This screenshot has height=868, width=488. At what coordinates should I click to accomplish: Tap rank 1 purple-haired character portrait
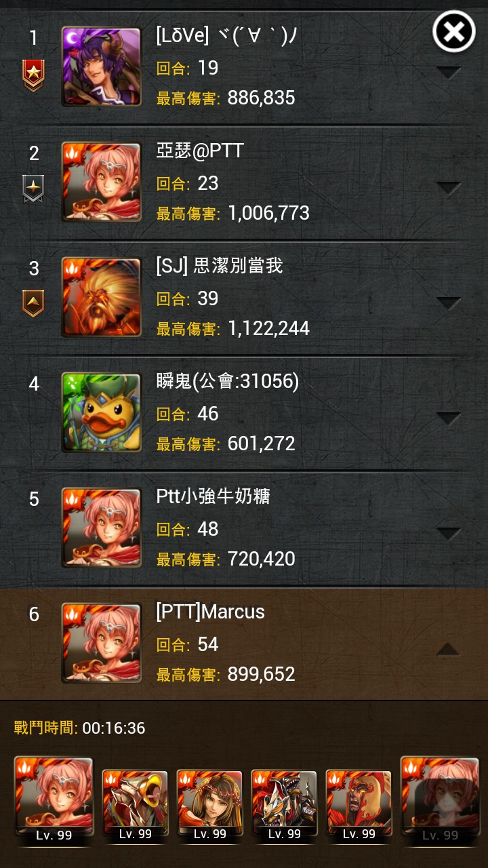(101, 66)
